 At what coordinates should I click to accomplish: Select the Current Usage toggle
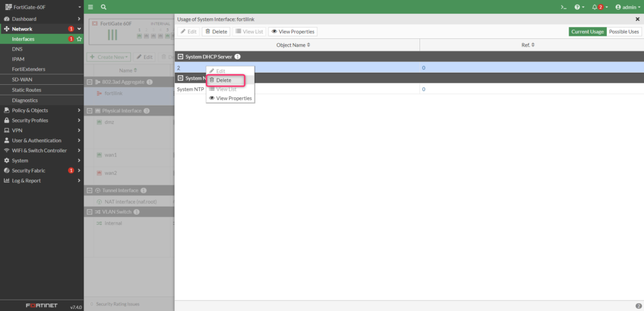pos(587,31)
